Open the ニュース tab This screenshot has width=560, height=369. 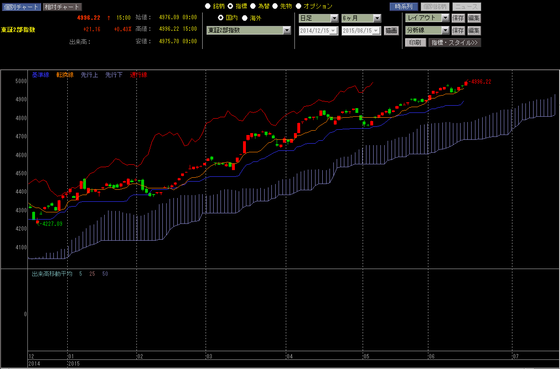(466, 7)
